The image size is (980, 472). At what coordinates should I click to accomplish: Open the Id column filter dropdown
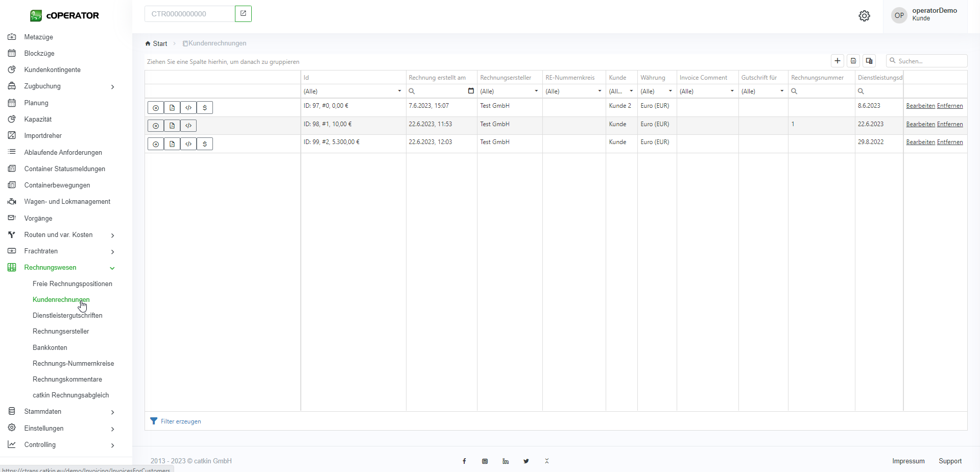[x=399, y=91]
